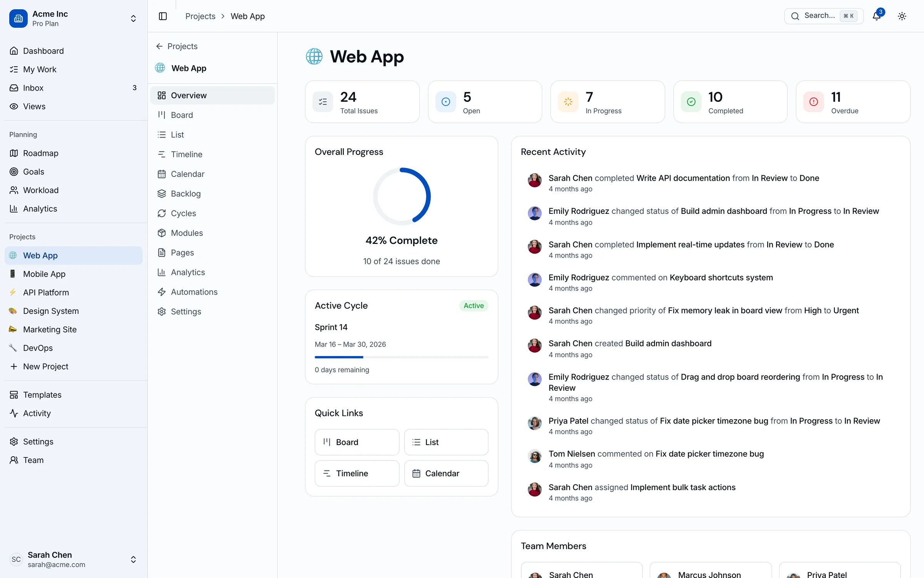Open the Acme Inc workspace switcher
The height and width of the screenshot is (578, 924).
74,18
